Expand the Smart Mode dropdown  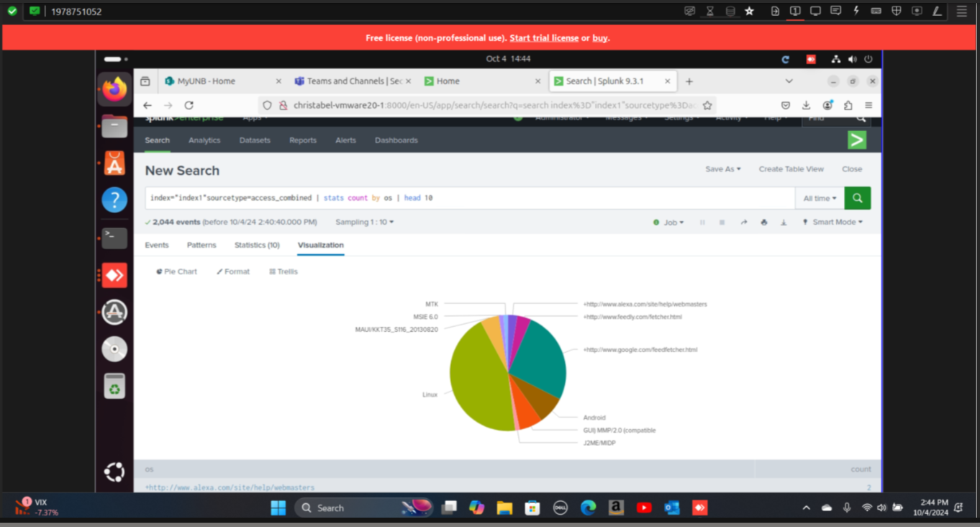832,222
